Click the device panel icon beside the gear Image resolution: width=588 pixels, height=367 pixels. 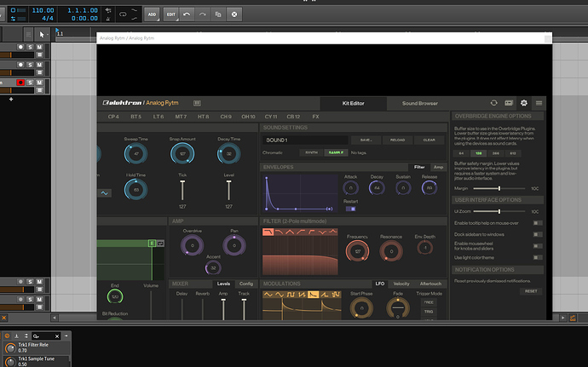509,103
